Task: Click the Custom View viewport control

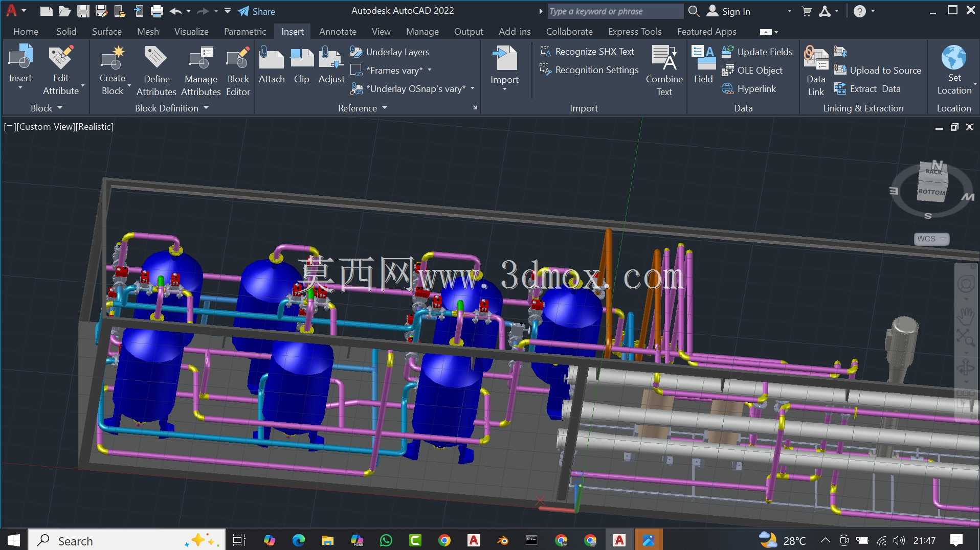Action: (46, 126)
